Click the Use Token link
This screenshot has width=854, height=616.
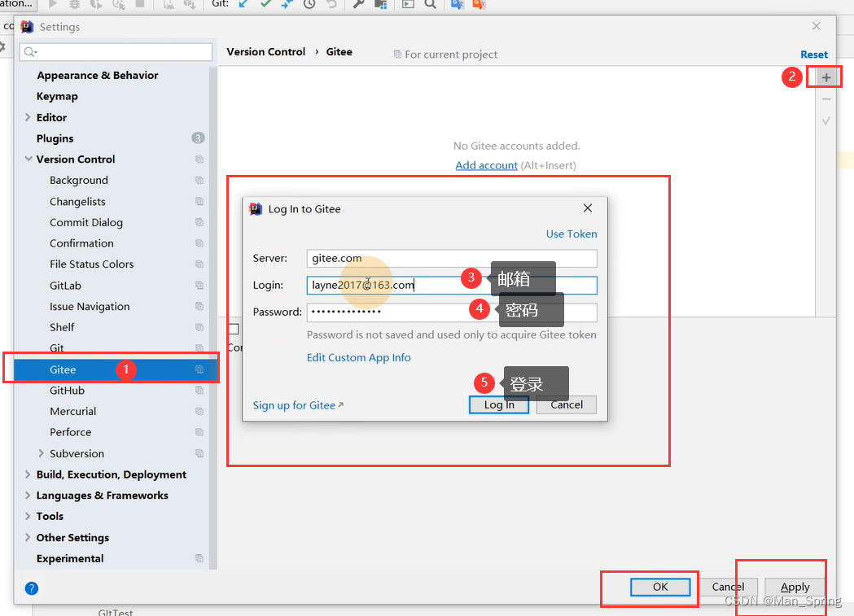pyautogui.click(x=572, y=234)
